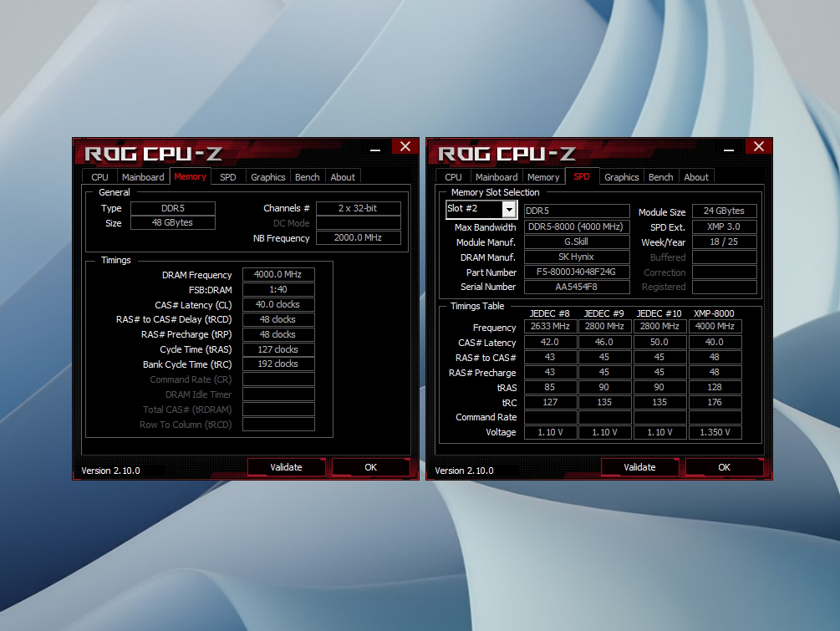Click the Max Bandwidth value DDR5-8000
Screen dimensions: 840x631
point(577,227)
